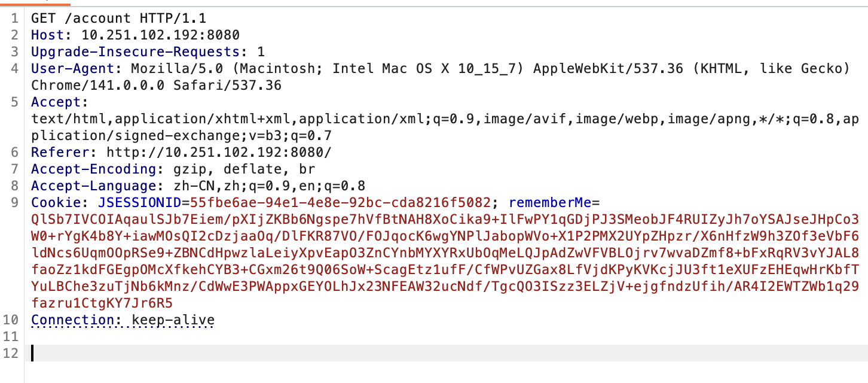Click the Upgrade-Insecure-Requests header name
The image size is (868, 383).
tap(136, 52)
